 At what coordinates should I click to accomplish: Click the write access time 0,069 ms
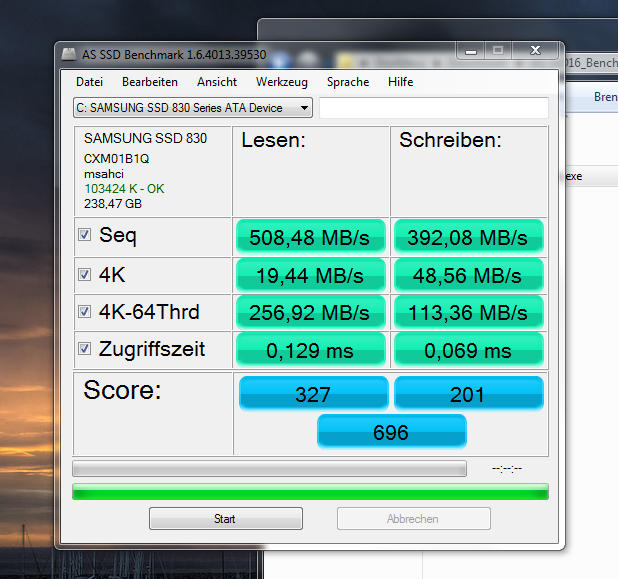[469, 350]
